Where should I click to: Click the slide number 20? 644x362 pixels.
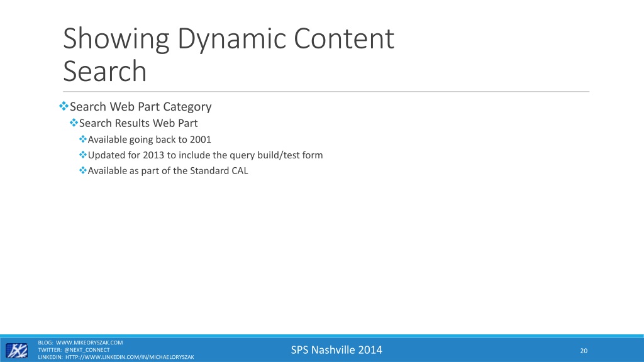point(584,351)
